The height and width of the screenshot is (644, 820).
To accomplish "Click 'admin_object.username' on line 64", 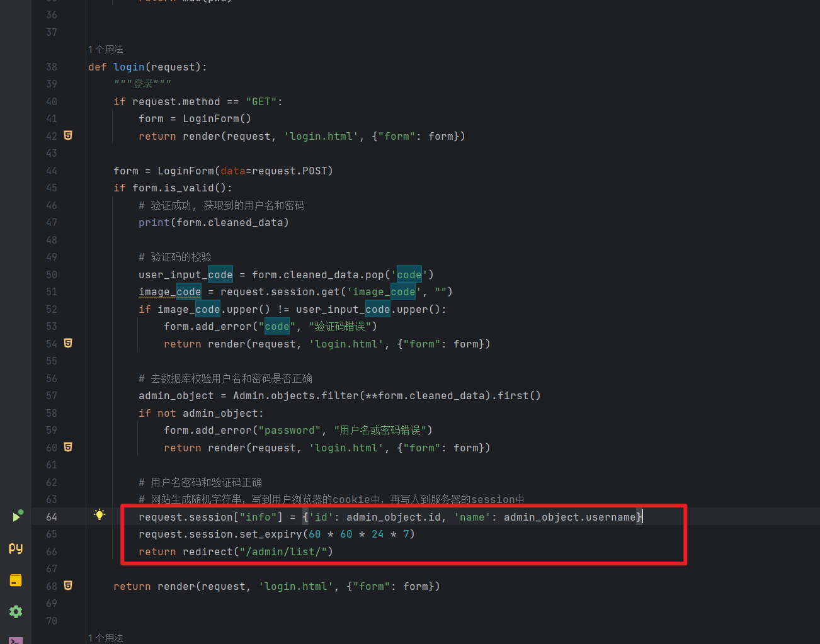I will pos(570,517).
